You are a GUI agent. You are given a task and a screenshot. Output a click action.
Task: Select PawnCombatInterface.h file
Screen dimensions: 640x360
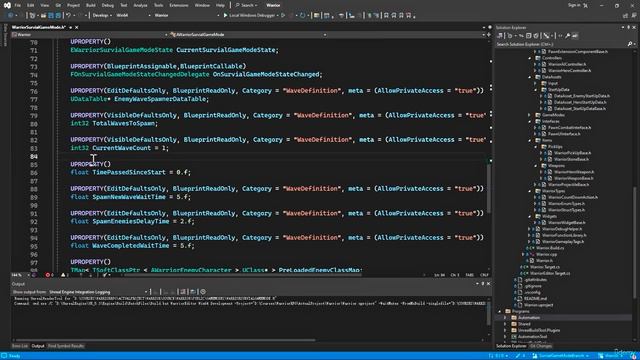tap(569, 128)
